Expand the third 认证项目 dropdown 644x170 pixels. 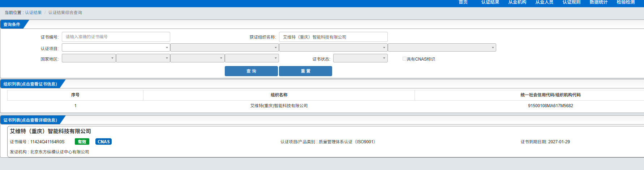pyautogui.click(x=333, y=48)
